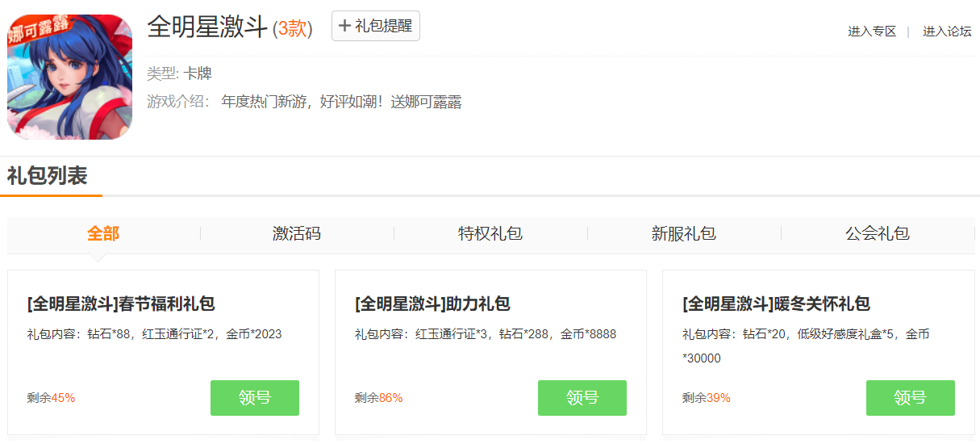Viewport: 980px width, 444px height.
Task: Click the 剩余86% remaining indicator
Action: (378, 398)
